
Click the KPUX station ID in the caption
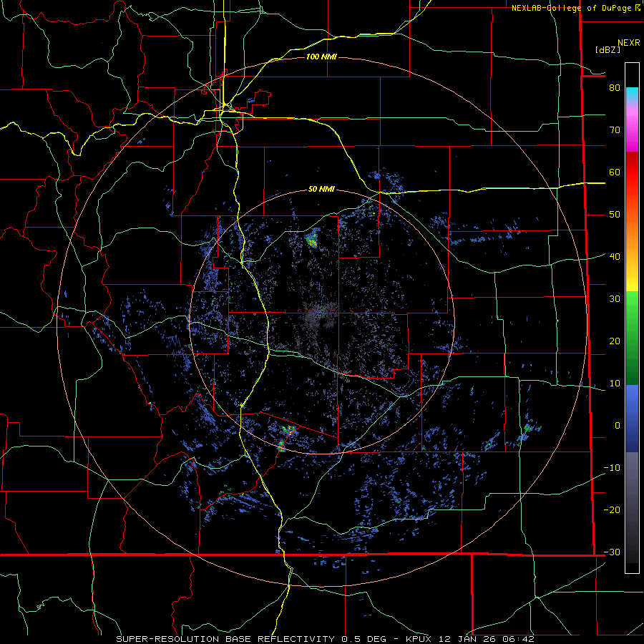tap(420, 639)
